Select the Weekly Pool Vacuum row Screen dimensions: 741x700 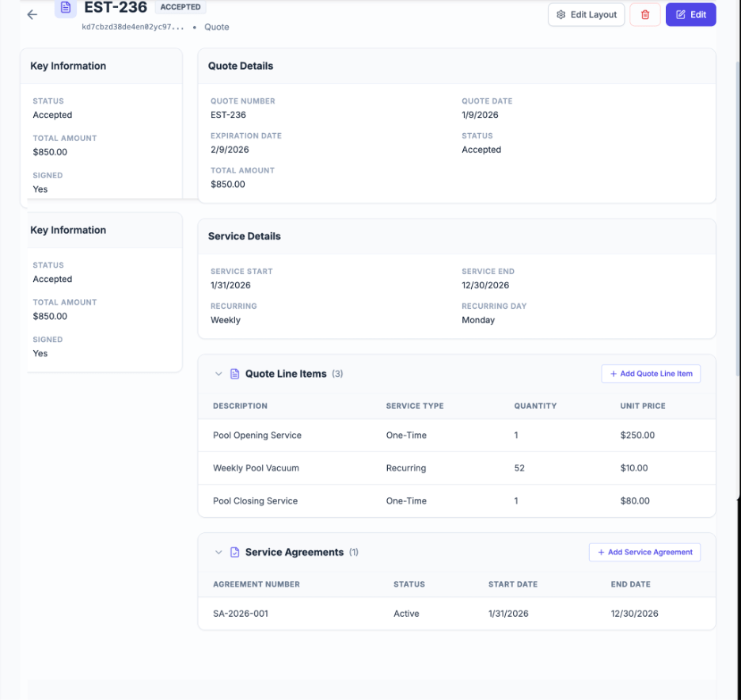point(256,468)
